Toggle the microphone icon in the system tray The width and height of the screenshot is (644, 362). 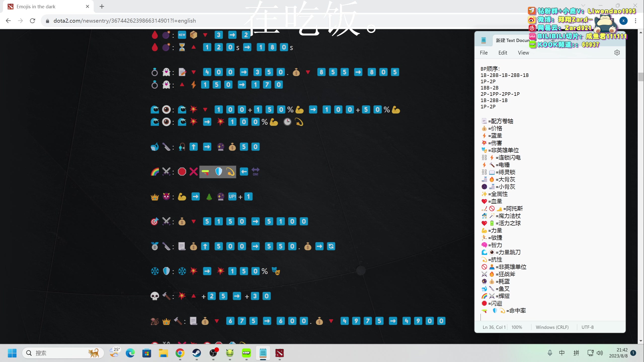tap(550, 353)
